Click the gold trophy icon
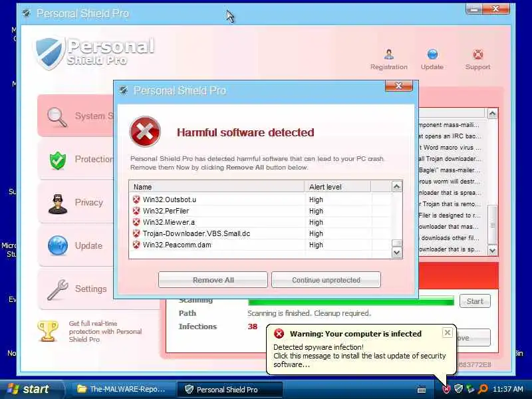 point(48,331)
